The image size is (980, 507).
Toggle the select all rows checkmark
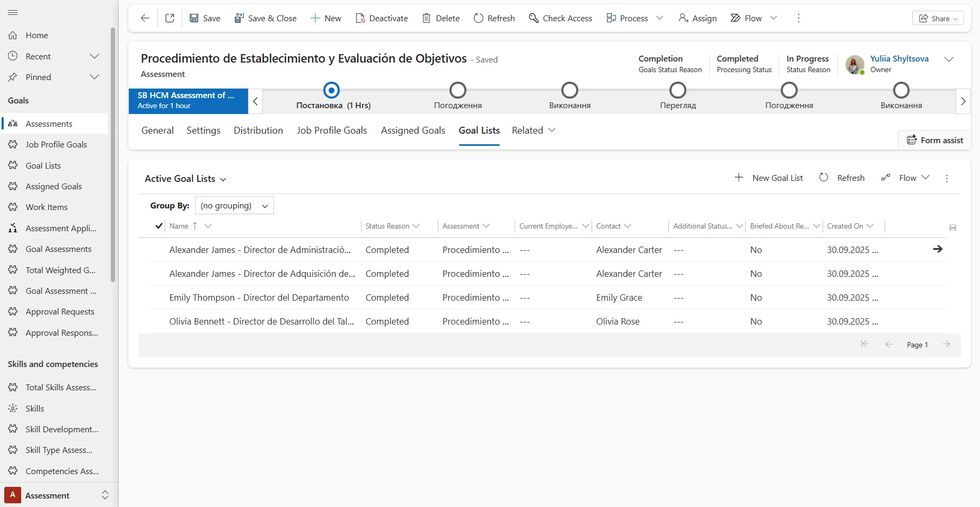click(158, 226)
